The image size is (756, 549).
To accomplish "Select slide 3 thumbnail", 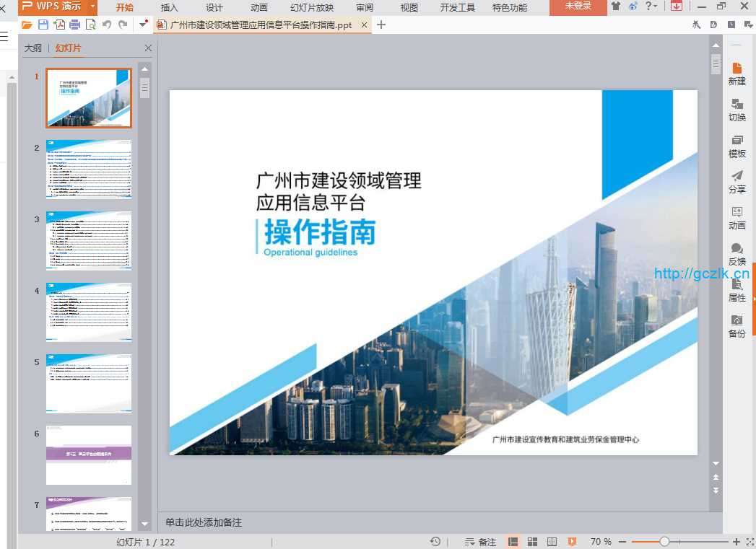I will click(89, 240).
